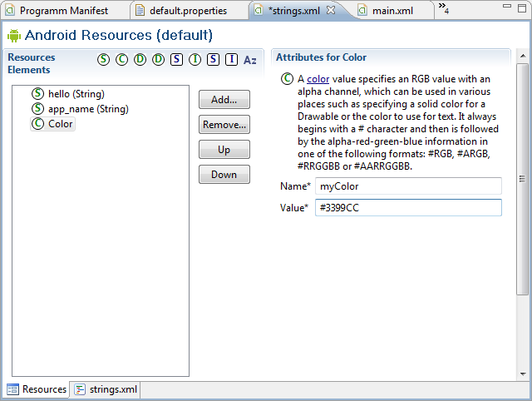This screenshot has height=401, width=532.
Task: Click the Android Resources (default) title
Action: [x=119, y=35]
